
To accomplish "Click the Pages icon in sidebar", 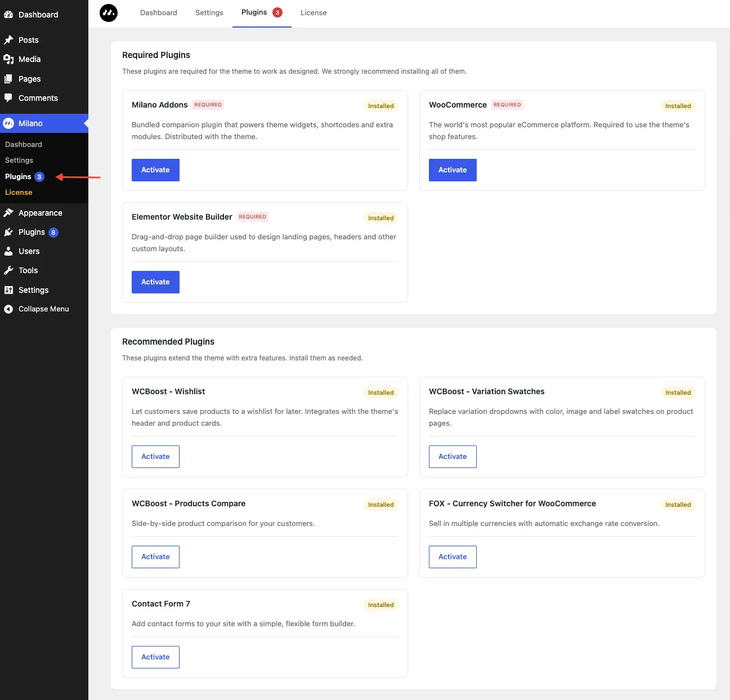I will pos(8,79).
